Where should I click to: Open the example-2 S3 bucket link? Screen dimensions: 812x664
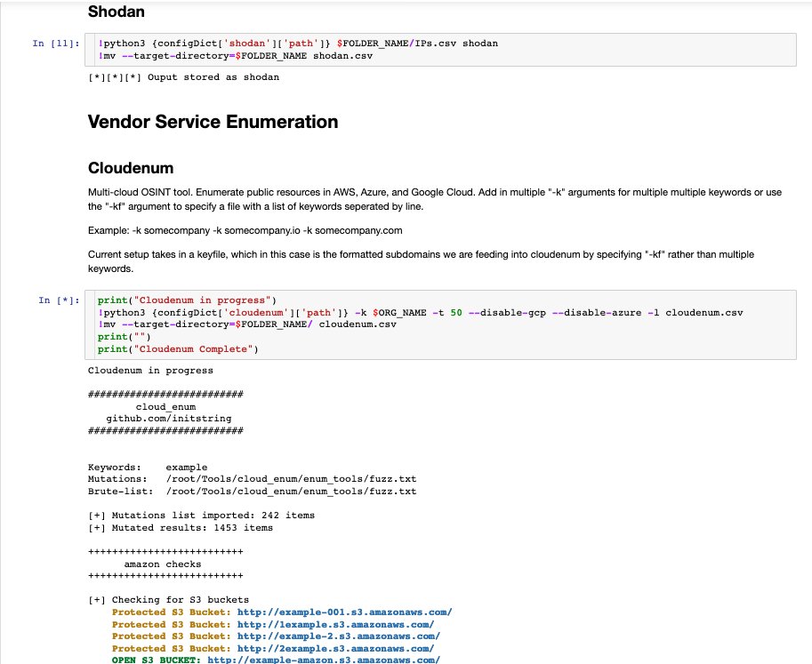click(x=339, y=636)
